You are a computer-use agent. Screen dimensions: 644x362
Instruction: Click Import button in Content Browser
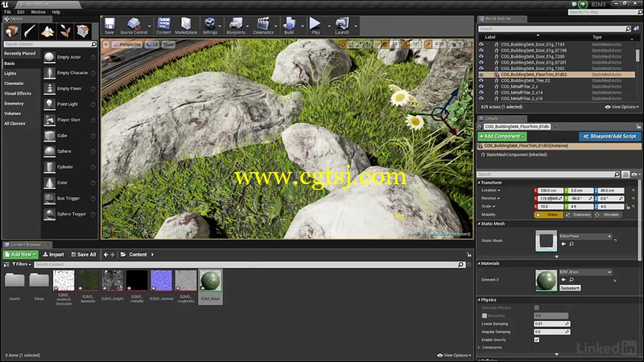tap(53, 254)
